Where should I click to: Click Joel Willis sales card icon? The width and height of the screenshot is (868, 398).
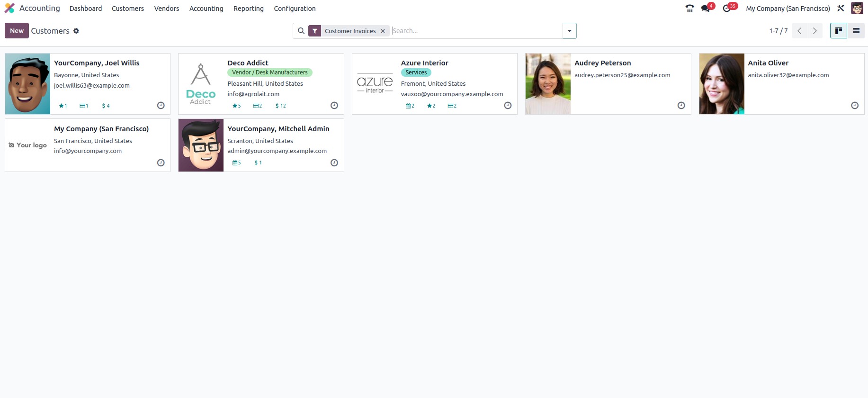(x=82, y=106)
